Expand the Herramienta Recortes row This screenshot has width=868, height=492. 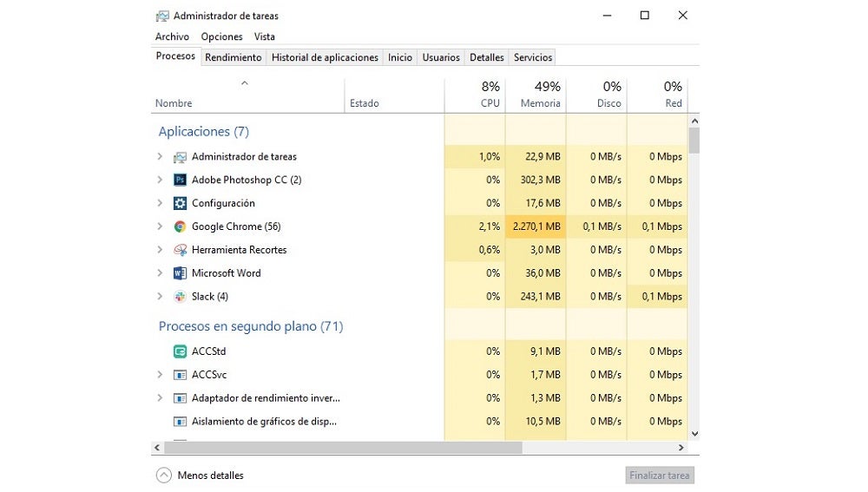click(x=160, y=250)
